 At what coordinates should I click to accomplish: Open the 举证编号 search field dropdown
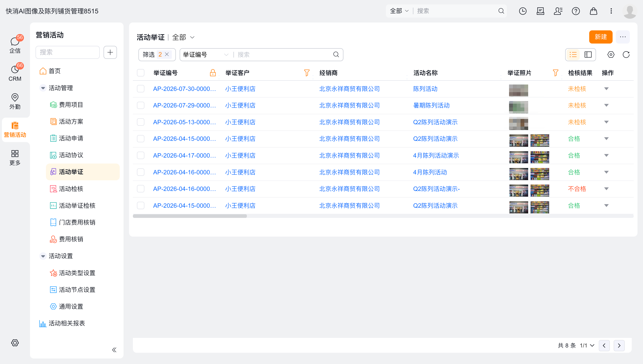pos(206,55)
